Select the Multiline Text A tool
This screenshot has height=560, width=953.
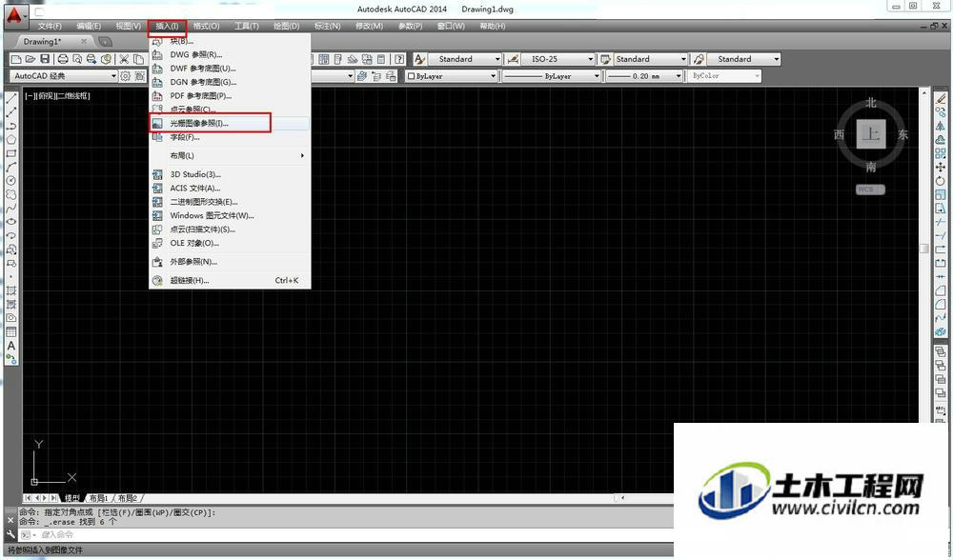click(x=10, y=346)
